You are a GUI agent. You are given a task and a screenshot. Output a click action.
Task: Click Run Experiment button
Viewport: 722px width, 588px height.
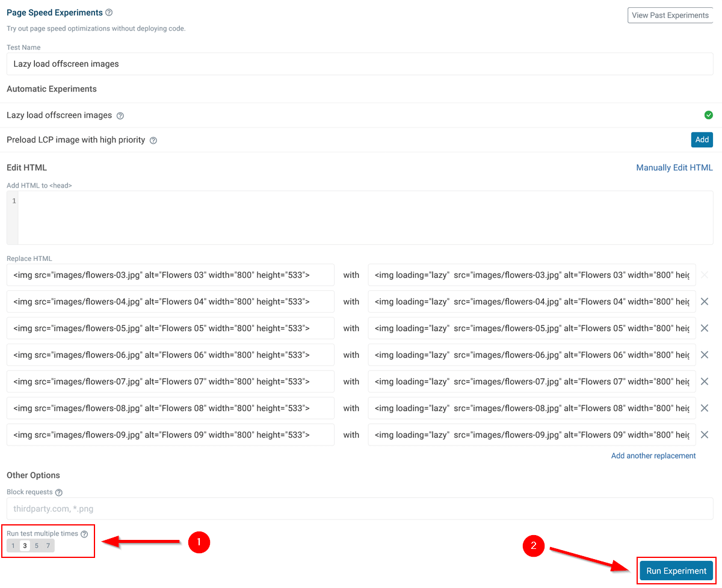click(677, 571)
